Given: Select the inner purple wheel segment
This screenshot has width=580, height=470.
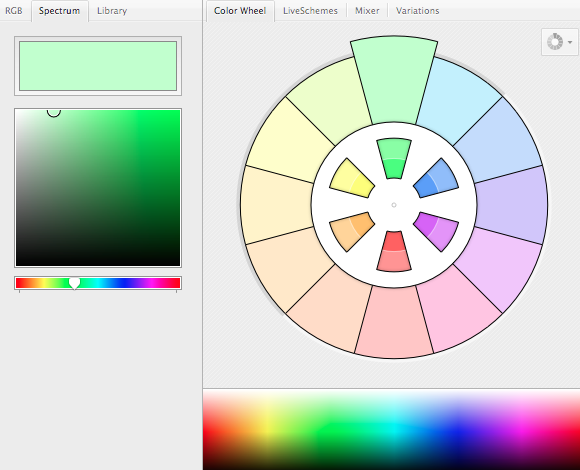Looking at the screenshot, I should [x=437, y=231].
